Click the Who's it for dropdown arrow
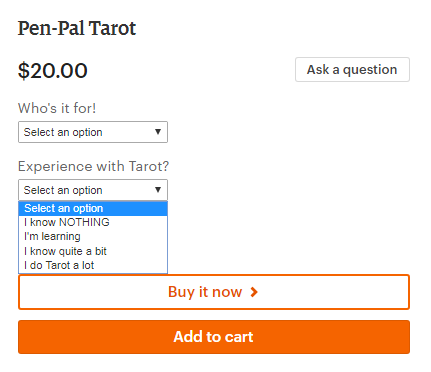 click(x=158, y=132)
